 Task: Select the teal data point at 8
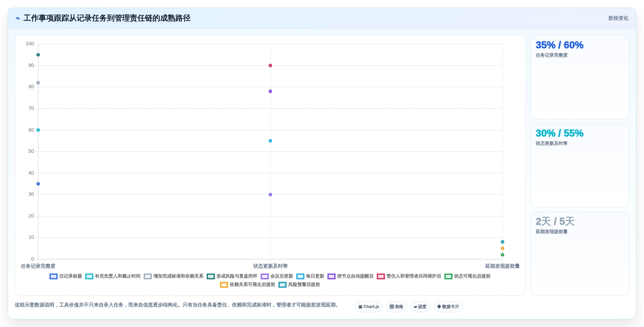(502, 242)
